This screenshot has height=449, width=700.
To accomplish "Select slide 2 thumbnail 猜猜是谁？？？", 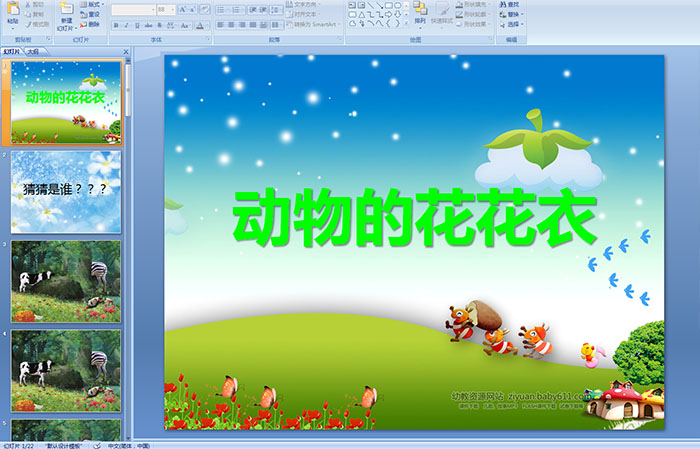I will click(x=66, y=191).
